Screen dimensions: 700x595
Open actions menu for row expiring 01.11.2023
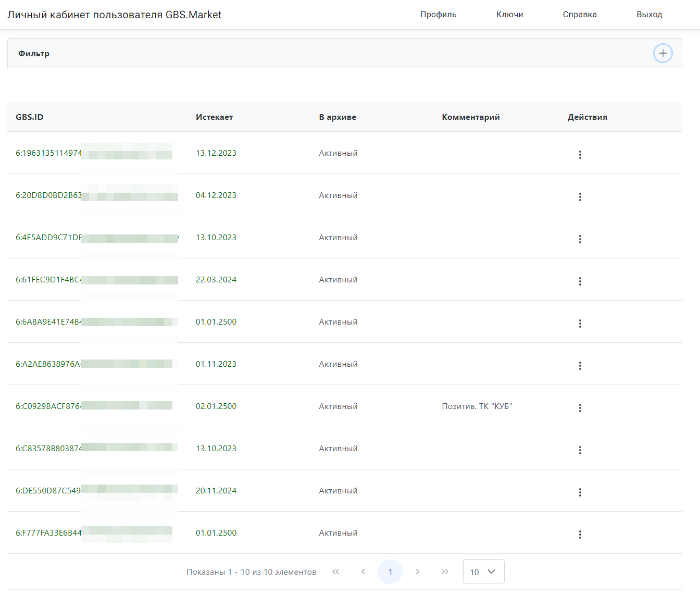pos(580,366)
